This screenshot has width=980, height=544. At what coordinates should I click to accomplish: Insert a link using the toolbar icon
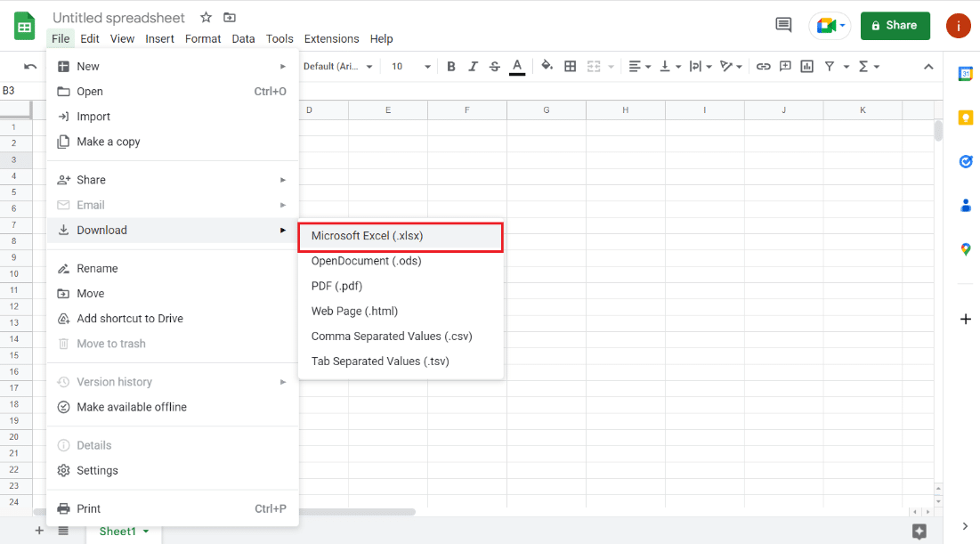click(x=763, y=66)
